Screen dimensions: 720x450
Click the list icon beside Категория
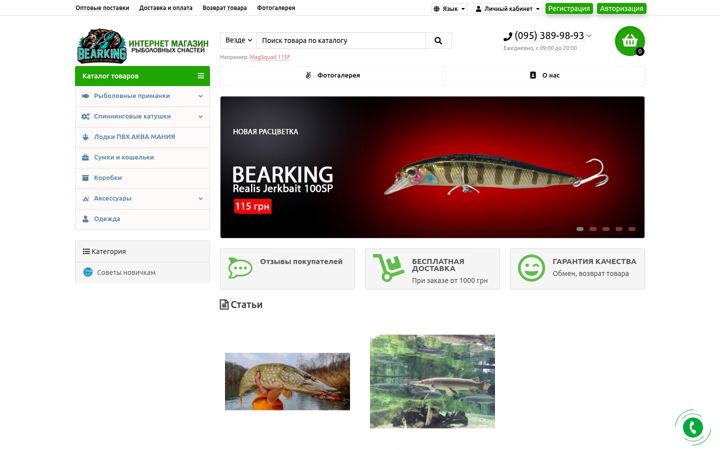[x=86, y=251]
